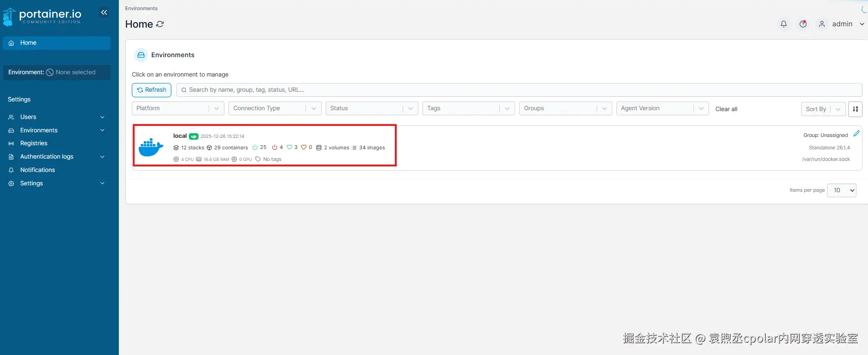The width and height of the screenshot is (868, 355).
Task: Click the Docker whale icon of local environment
Action: (x=151, y=147)
